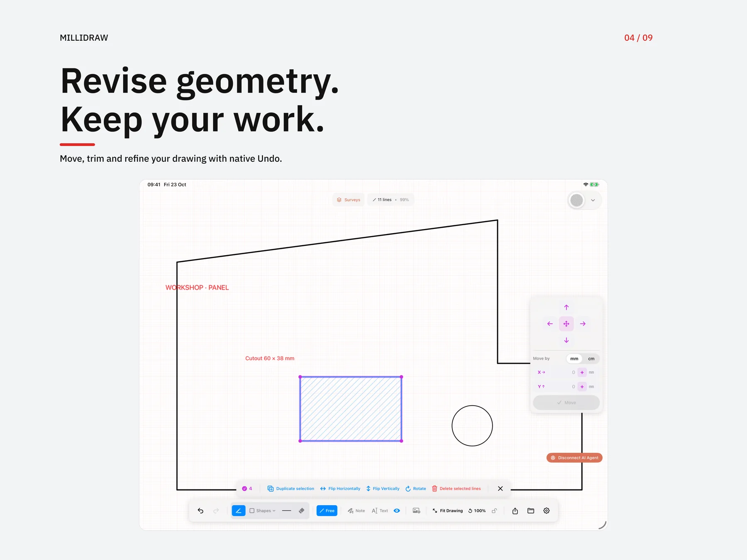Insert a reference image
747x560 pixels.
tap(416, 511)
